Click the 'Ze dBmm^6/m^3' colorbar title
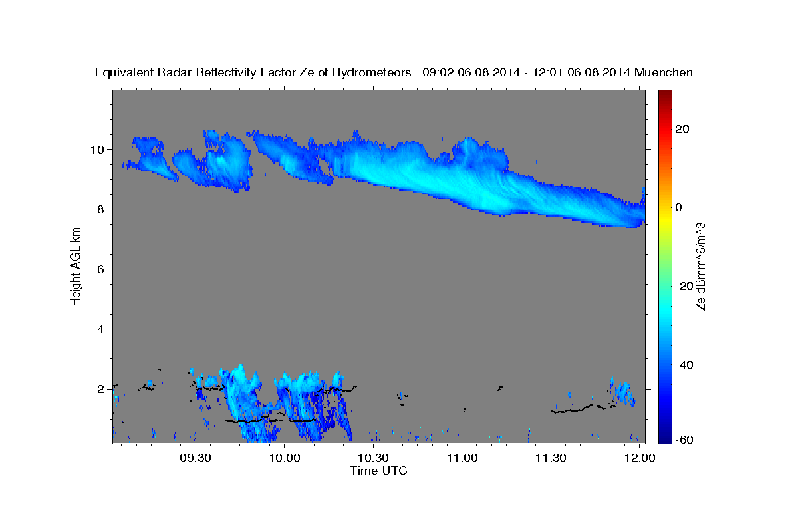The width and height of the screenshot is (798, 532). 700,266
